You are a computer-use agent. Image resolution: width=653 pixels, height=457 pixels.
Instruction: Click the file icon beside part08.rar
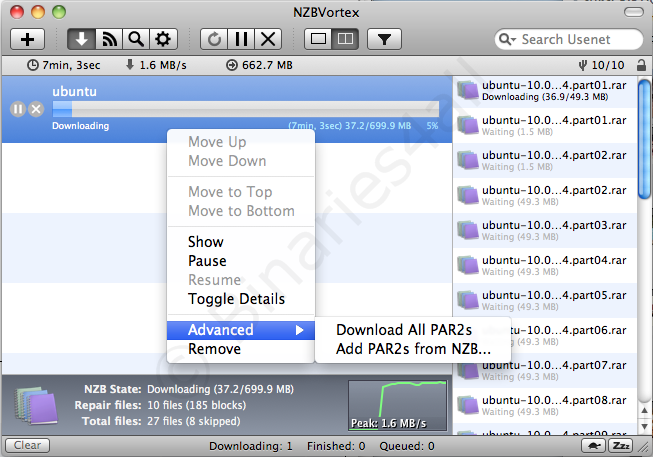coord(468,405)
